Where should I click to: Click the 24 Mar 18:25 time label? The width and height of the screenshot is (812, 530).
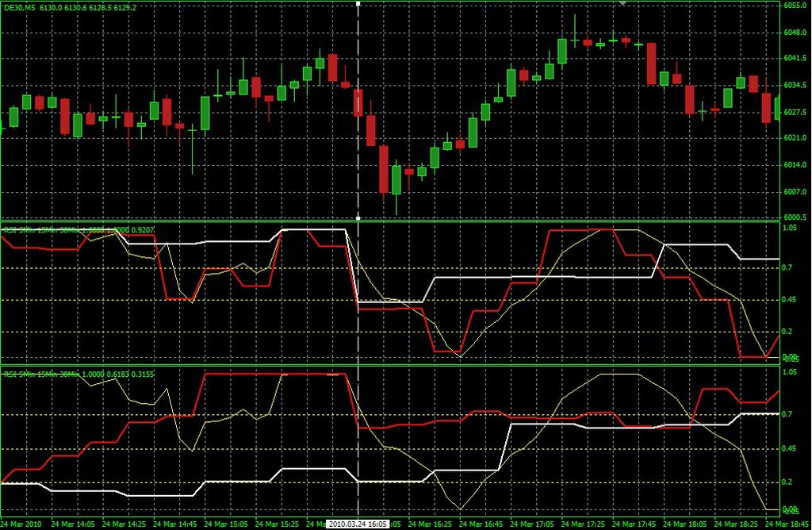pos(736,524)
